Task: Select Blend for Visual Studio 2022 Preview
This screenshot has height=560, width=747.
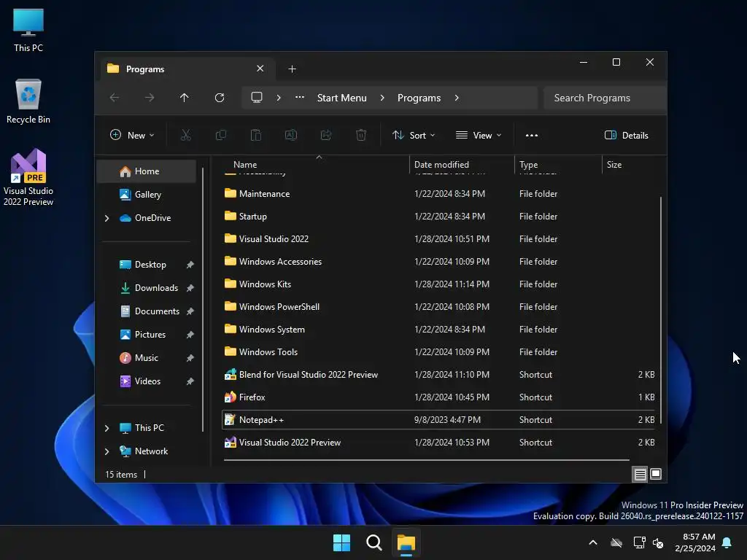Action: click(438, 375)
